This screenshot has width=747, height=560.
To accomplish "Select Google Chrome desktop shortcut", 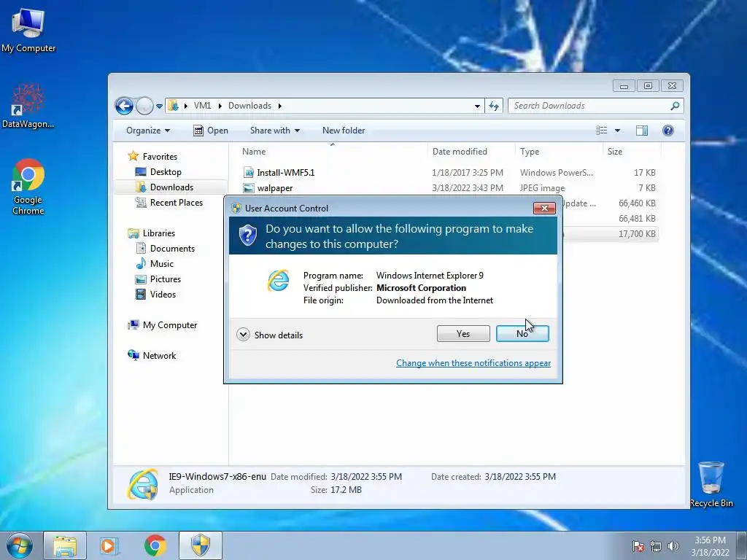I will pos(28,187).
